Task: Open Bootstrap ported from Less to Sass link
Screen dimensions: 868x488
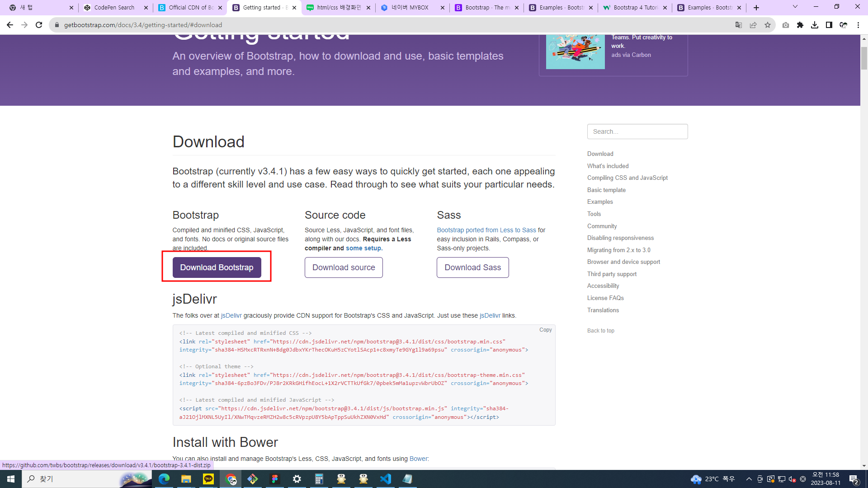Action: click(x=486, y=230)
